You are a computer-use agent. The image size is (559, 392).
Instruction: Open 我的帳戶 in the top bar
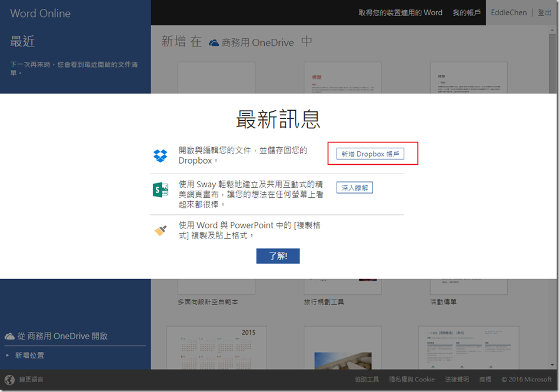click(x=466, y=12)
